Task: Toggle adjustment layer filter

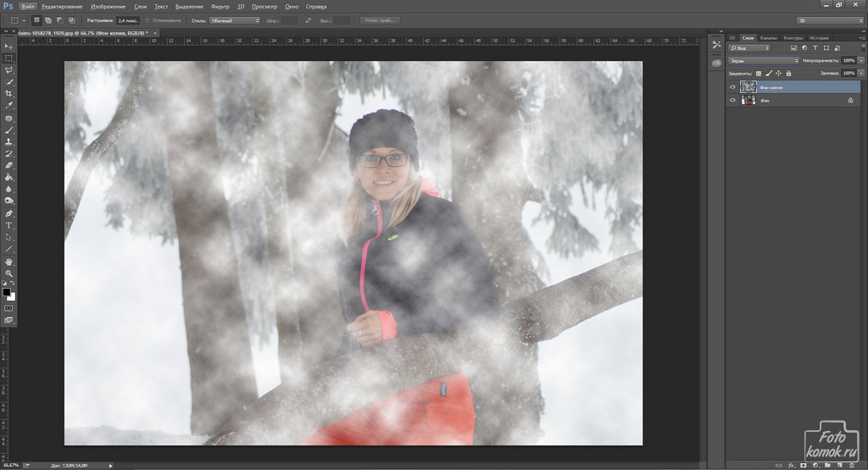Action: click(x=804, y=48)
